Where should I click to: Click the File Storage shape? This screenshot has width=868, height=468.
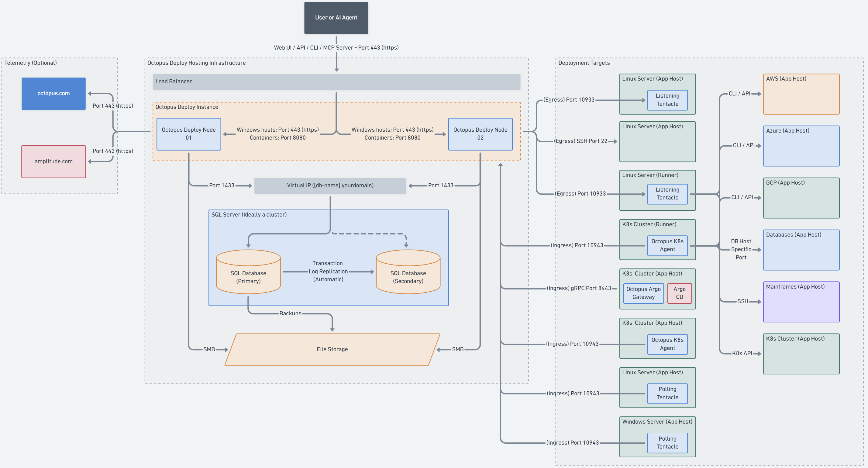tap(332, 350)
